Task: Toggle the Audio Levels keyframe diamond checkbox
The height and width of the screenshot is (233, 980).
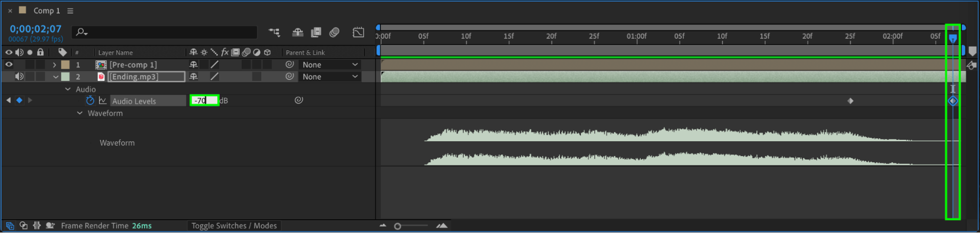Action: click(x=19, y=100)
